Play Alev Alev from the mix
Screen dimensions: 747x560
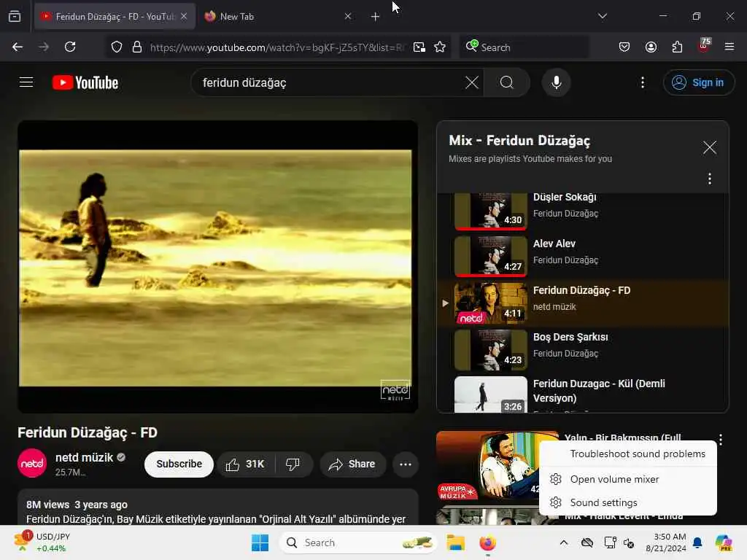click(x=582, y=256)
